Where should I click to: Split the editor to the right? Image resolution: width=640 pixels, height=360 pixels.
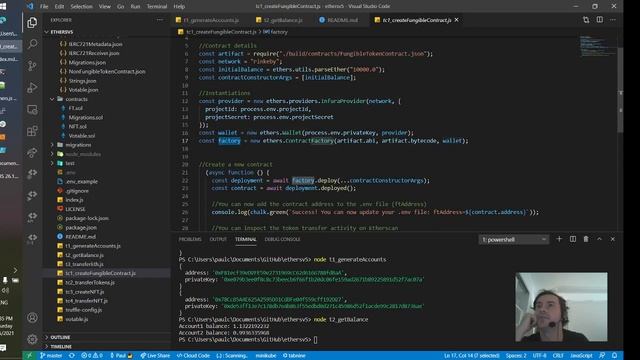point(600,20)
